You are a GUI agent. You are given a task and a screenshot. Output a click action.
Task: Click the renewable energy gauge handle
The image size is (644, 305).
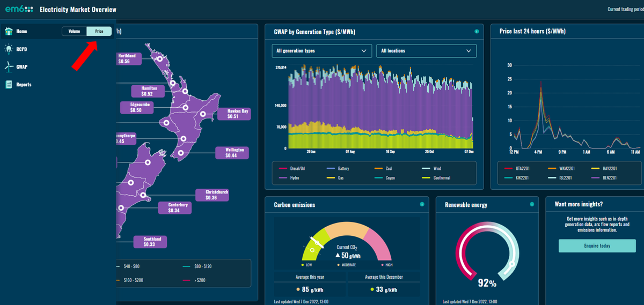[x=512, y=264]
